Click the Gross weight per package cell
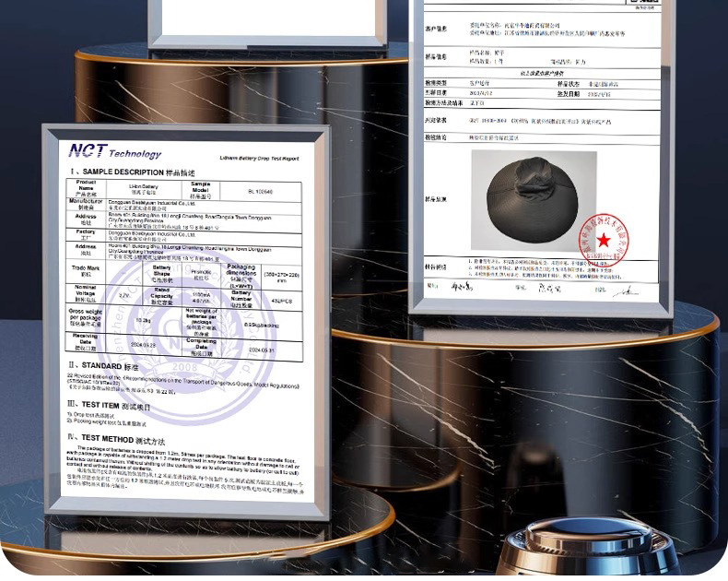 pos(85,318)
